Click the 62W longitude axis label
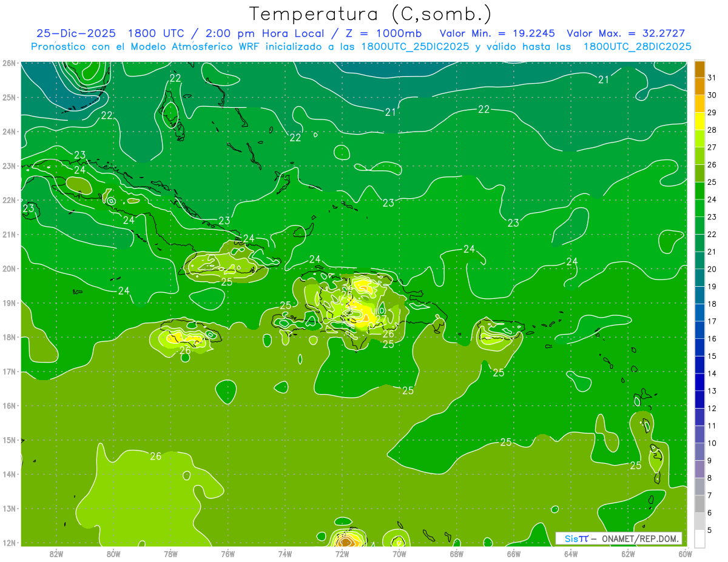This screenshot has width=728, height=562. pos(629,553)
